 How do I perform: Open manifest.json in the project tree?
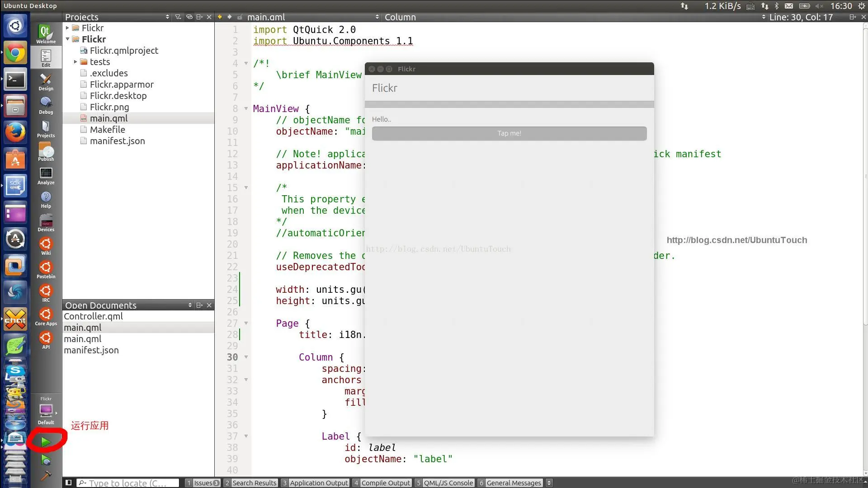[x=117, y=141]
